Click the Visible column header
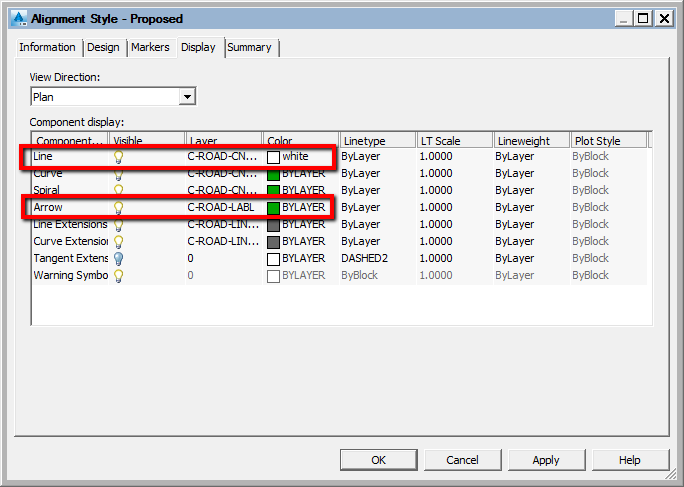The image size is (684, 487). [147, 140]
